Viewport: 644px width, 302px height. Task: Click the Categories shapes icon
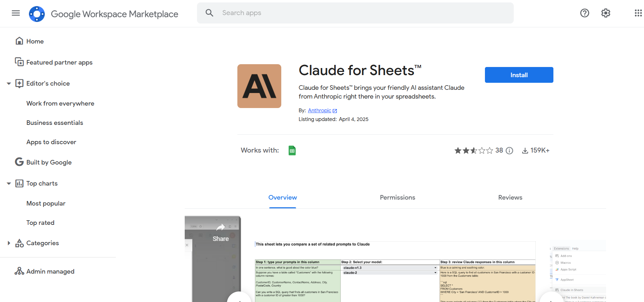(19, 243)
